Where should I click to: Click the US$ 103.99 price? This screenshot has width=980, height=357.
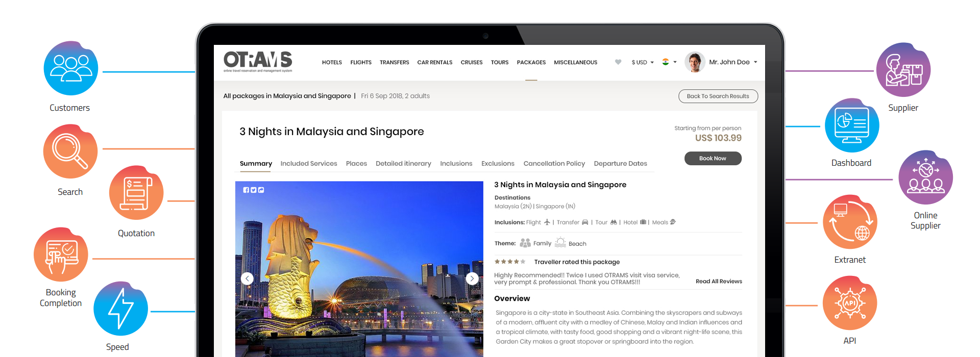coord(719,138)
